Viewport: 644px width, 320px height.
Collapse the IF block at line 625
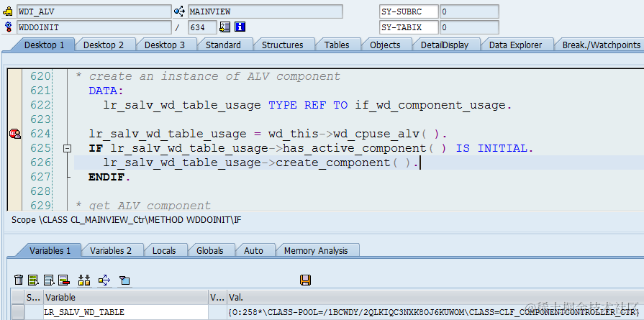pos(67,149)
